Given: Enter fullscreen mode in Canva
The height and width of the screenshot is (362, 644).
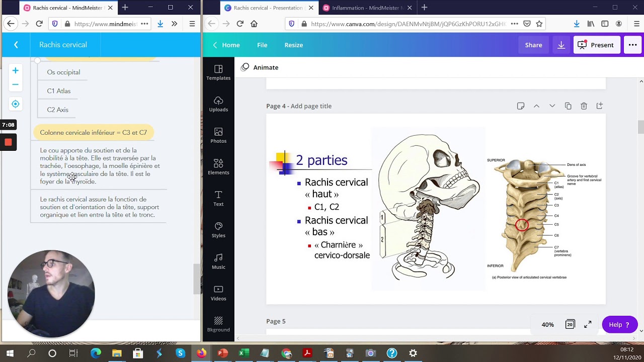Looking at the screenshot, I should point(588,325).
